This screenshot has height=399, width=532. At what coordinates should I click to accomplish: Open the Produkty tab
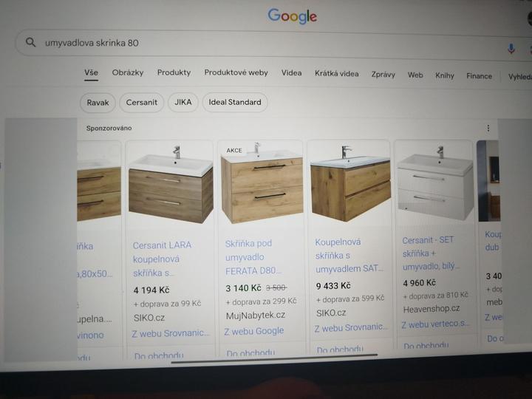(x=174, y=72)
